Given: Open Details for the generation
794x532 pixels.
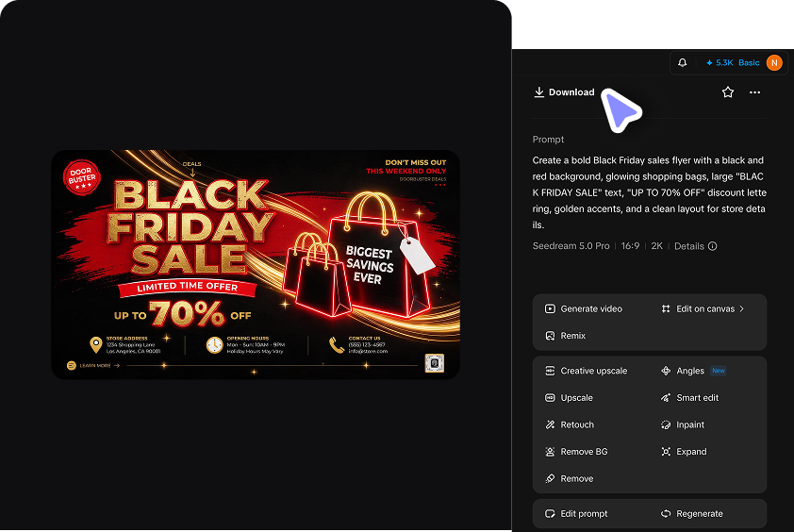Looking at the screenshot, I should tap(695, 246).
